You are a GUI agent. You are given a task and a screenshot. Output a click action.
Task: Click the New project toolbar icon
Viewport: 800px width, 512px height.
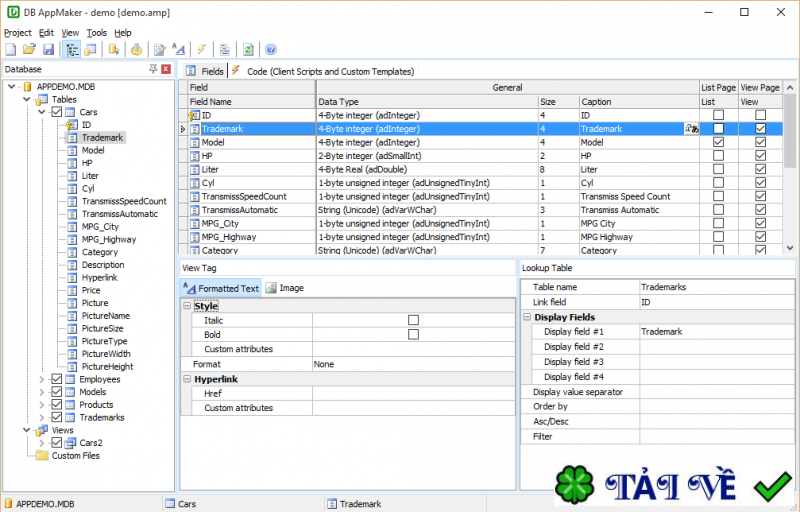click(10, 49)
